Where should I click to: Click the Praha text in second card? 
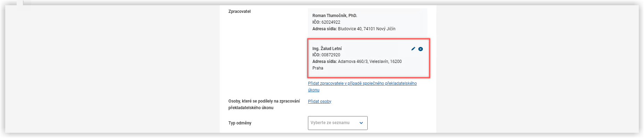318,68
